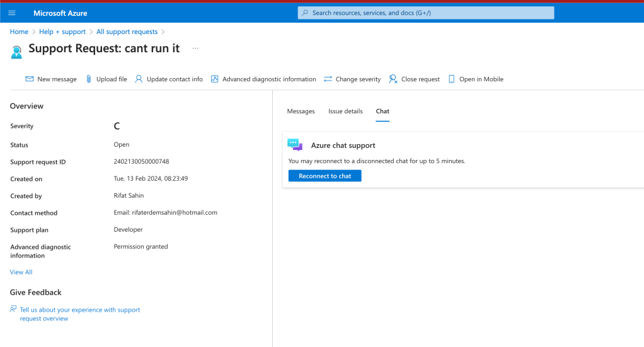Click the Change severity arrows icon
Screen dimensions: 644x347
tap(328, 79)
